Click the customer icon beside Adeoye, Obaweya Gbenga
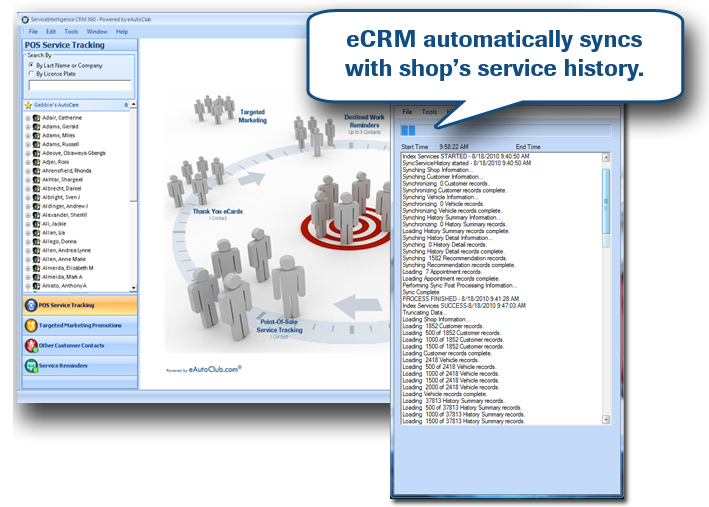This screenshot has height=507, width=709. (x=37, y=153)
